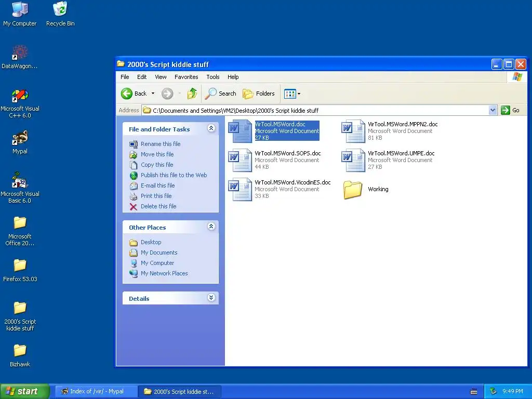The width and height of the screenshot is (532, 399).
Task: Select the Working folder icon
Action: (x=353, y=189)
